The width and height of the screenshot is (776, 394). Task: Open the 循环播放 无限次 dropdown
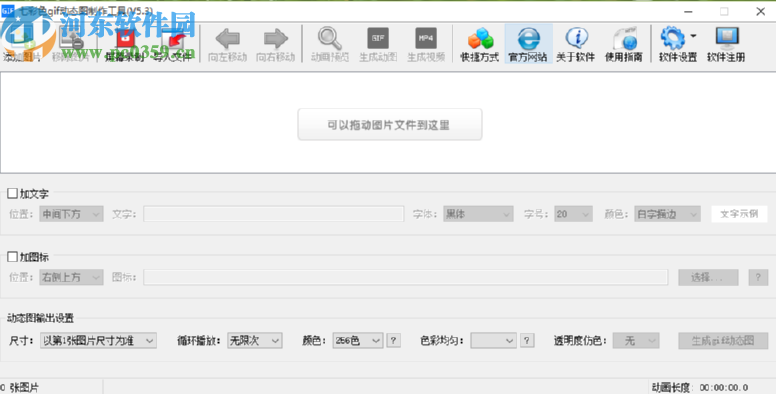click(x=254, y=341)
